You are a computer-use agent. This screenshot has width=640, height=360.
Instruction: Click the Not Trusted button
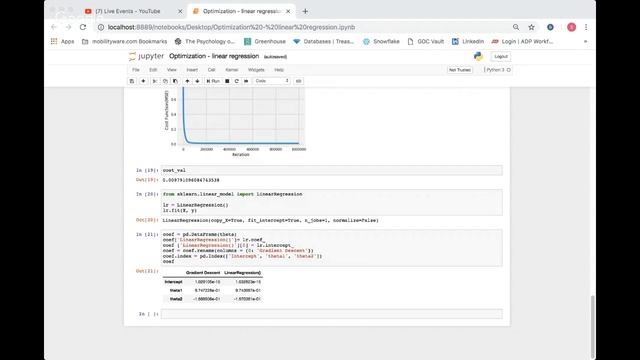460,70
